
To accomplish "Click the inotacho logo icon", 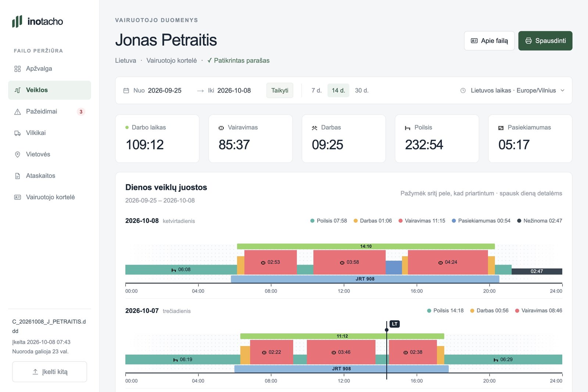I will (x=17, y=21).
